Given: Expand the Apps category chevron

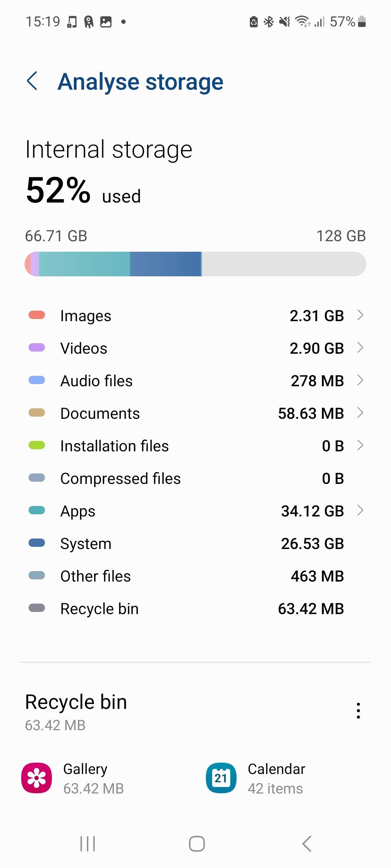Looking at the screenshot, I should tap(360, 511).
